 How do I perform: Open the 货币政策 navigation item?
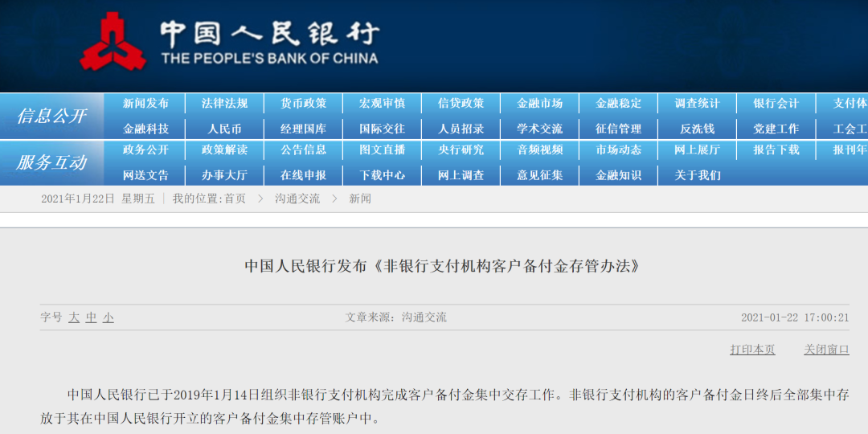(303, 104)
